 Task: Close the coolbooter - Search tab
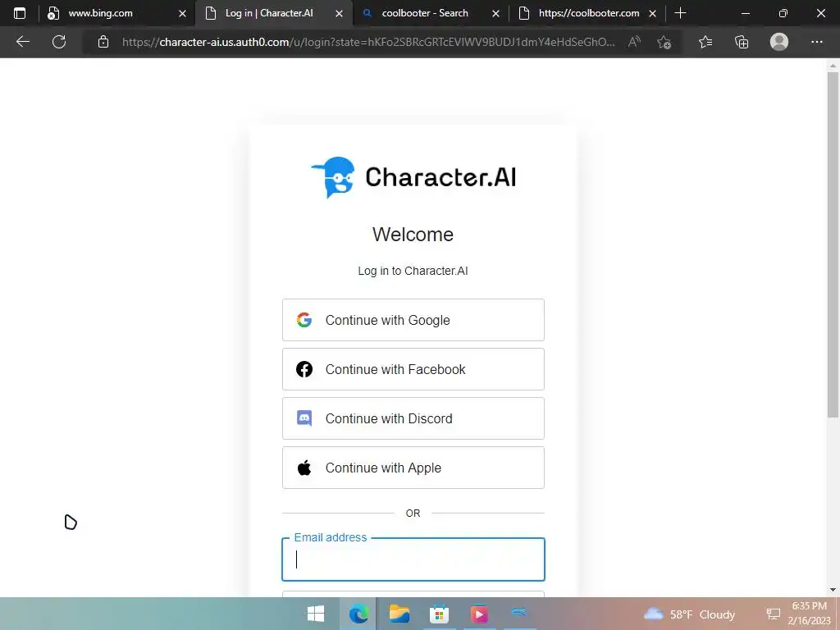[495, 13]
